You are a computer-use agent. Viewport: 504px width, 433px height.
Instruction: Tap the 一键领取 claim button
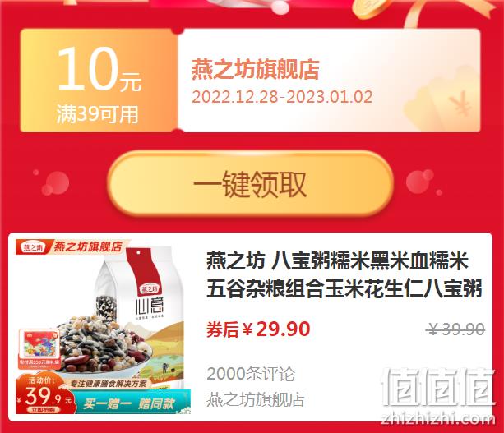pos(251,183)
